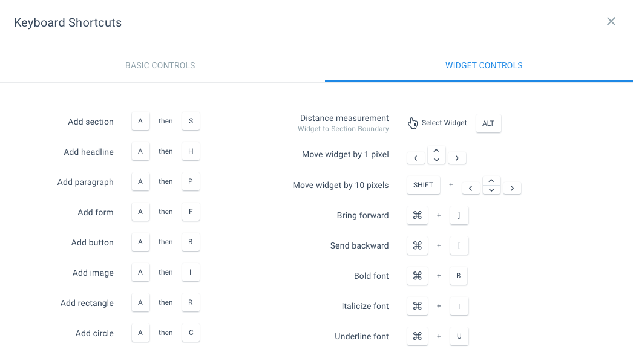Image resolution: width=633 pixels, height=364 pixels.
Task: Select the Widget Controls tab
Action: [x=484, y=65]
